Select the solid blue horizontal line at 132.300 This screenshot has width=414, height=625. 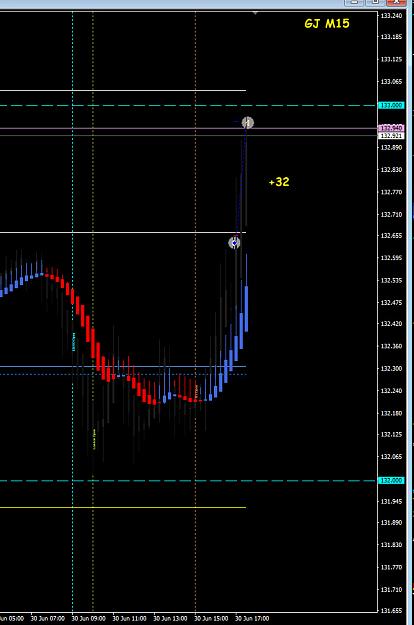[123, 366]
